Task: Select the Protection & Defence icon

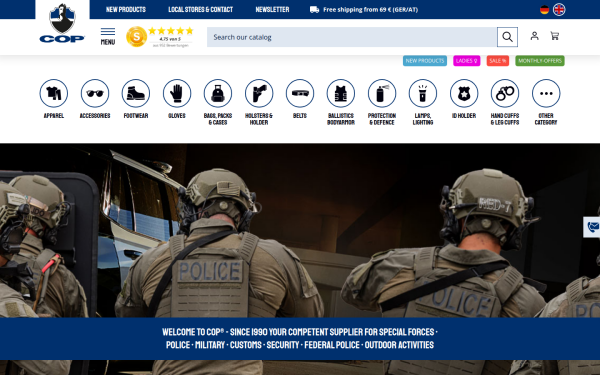Action: coord(382,93)
